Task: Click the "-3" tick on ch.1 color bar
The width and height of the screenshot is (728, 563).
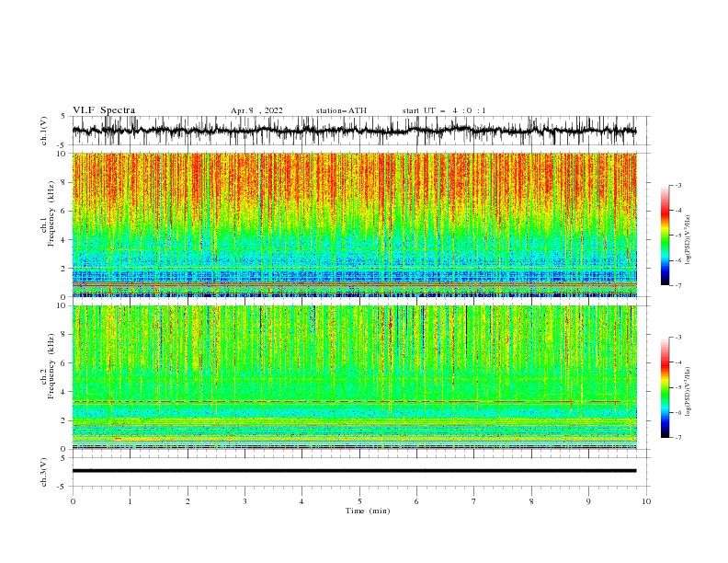Action: point(677,185)
